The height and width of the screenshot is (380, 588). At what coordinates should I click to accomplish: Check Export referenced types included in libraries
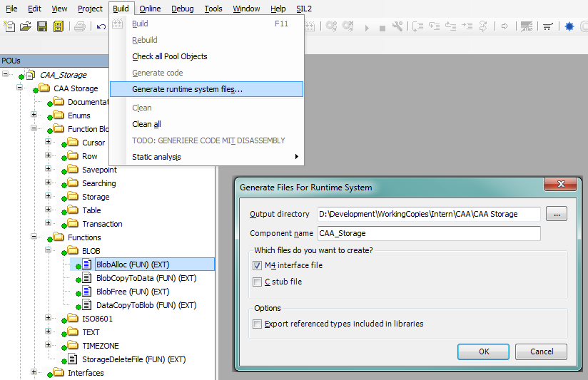[x=257, y=324]
